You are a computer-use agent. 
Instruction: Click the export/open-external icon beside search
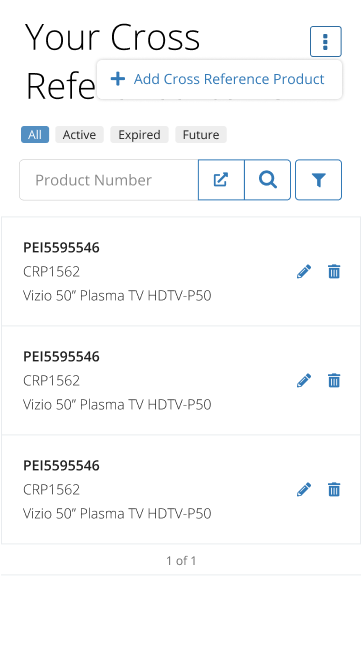click(221, 180)
